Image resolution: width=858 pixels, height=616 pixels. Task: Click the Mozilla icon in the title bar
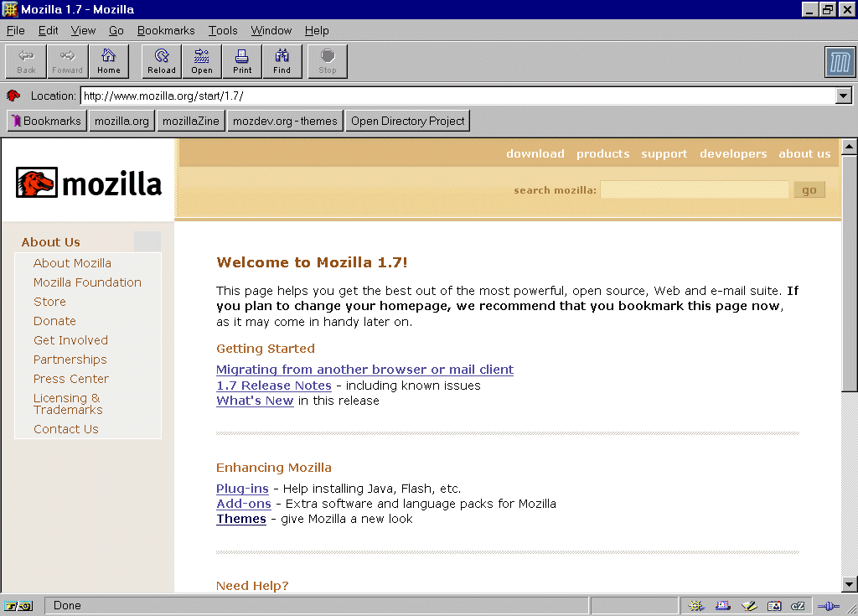10,9
